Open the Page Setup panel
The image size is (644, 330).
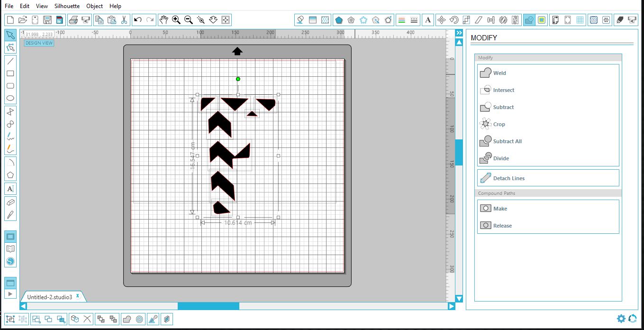point(555,20)
